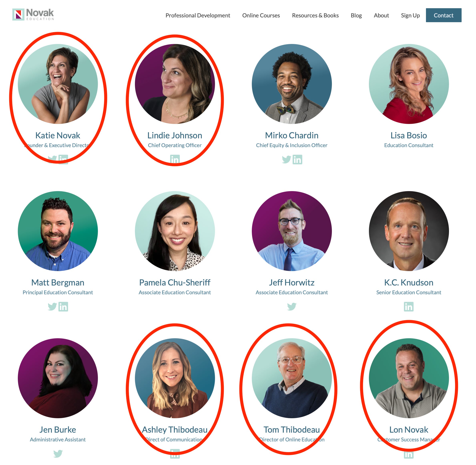Click Matt Bergman's Twitter bird icon
This screenshot has height=465, width=476.
click(x=52, y=307)
